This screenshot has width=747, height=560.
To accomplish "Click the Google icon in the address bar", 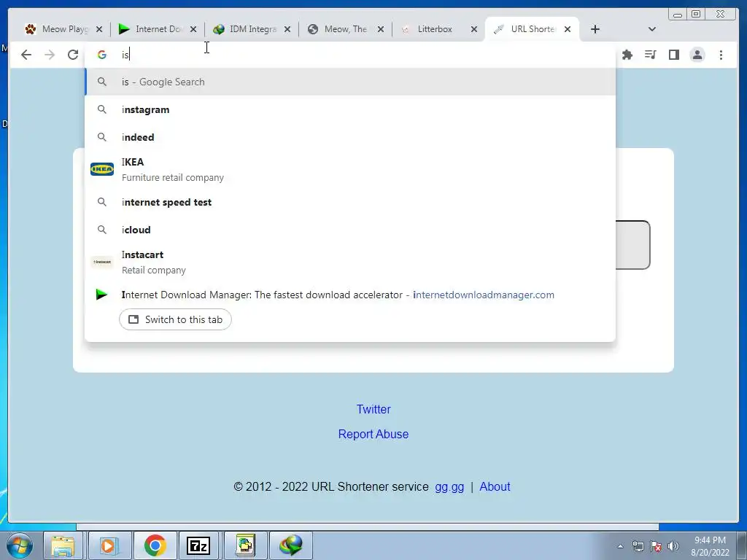I will 102,55.
